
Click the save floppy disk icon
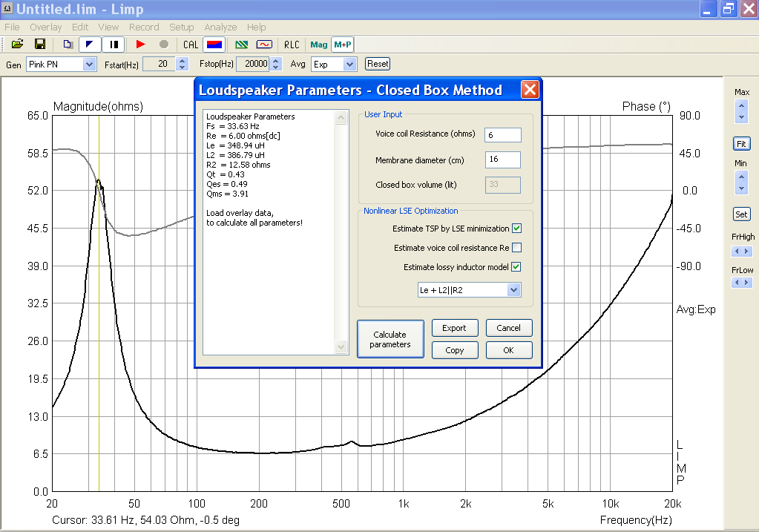tap(40, 45)
